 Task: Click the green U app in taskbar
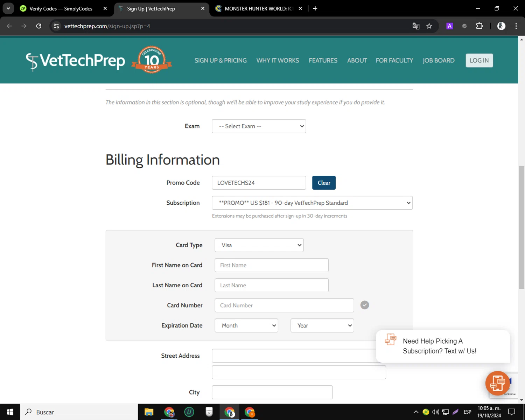[189, 412]
